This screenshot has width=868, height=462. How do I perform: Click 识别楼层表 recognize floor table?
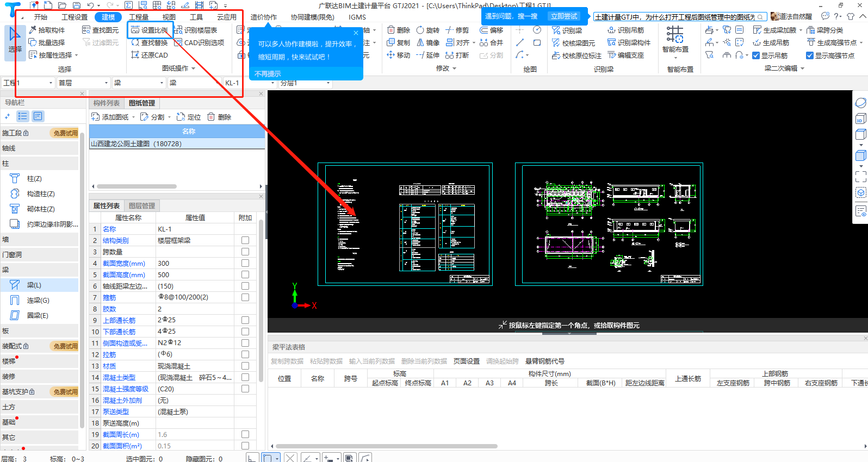[196, 30]
